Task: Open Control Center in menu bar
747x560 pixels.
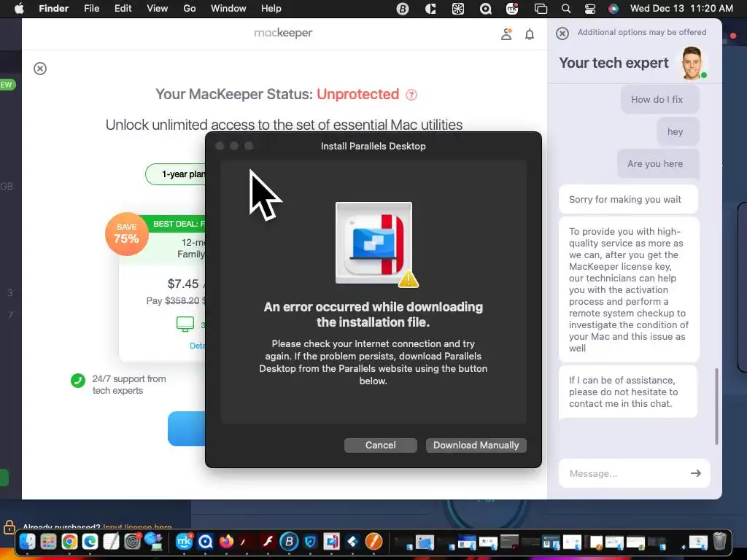Action: [x=589, y=9]
